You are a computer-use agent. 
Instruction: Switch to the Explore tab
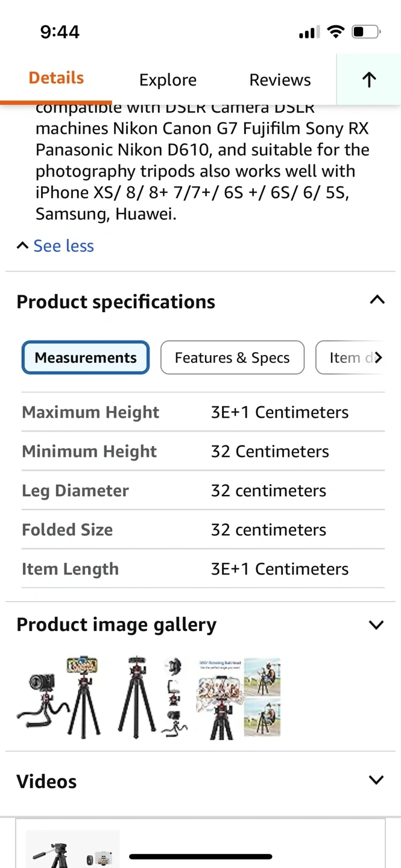click(x=168, y=80)
